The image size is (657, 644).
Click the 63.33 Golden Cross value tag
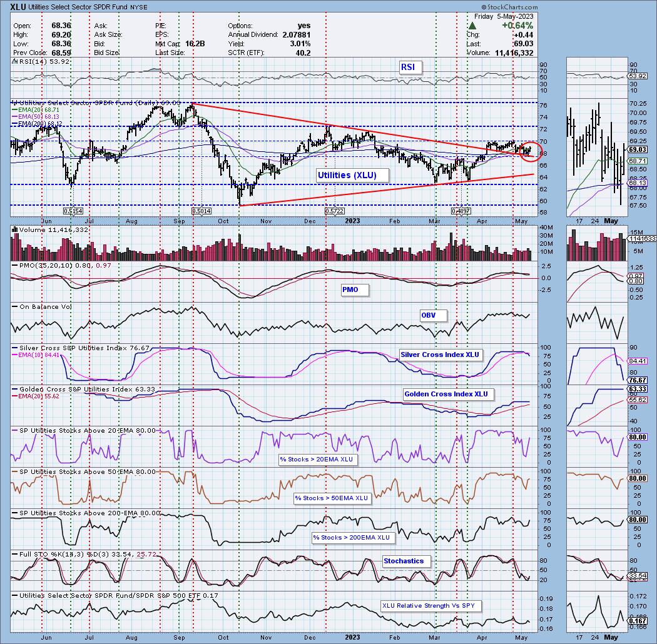coord(638,389)
